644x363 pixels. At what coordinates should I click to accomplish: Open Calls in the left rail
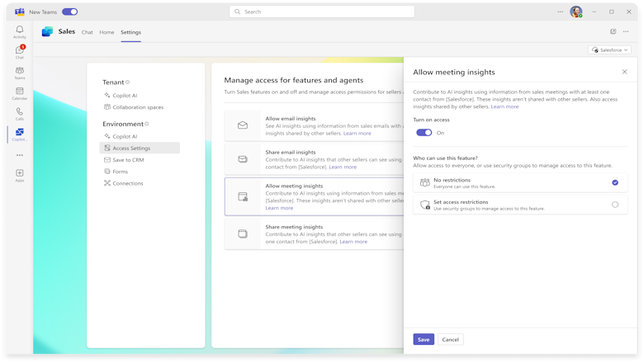click(20, 114)
